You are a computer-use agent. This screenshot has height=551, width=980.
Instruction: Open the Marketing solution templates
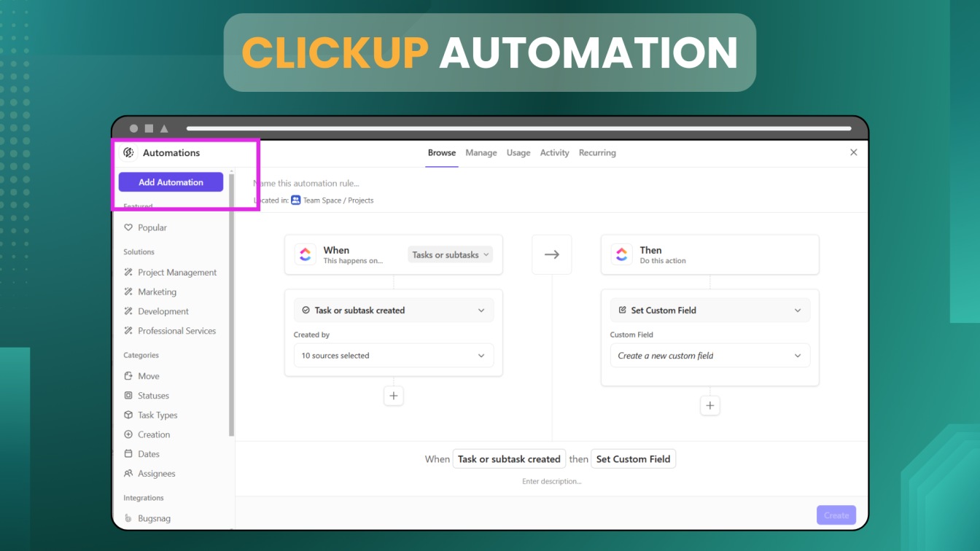(x=157, y=292)
